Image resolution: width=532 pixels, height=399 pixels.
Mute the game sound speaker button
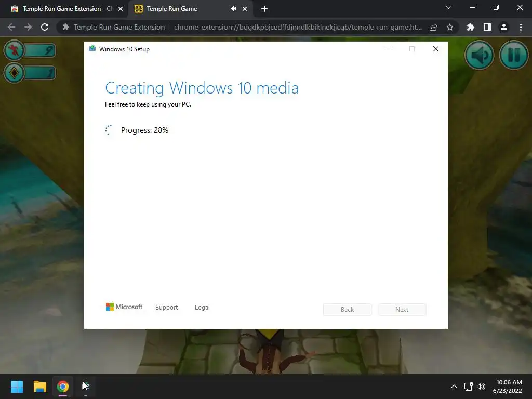[x=479, y=55]
